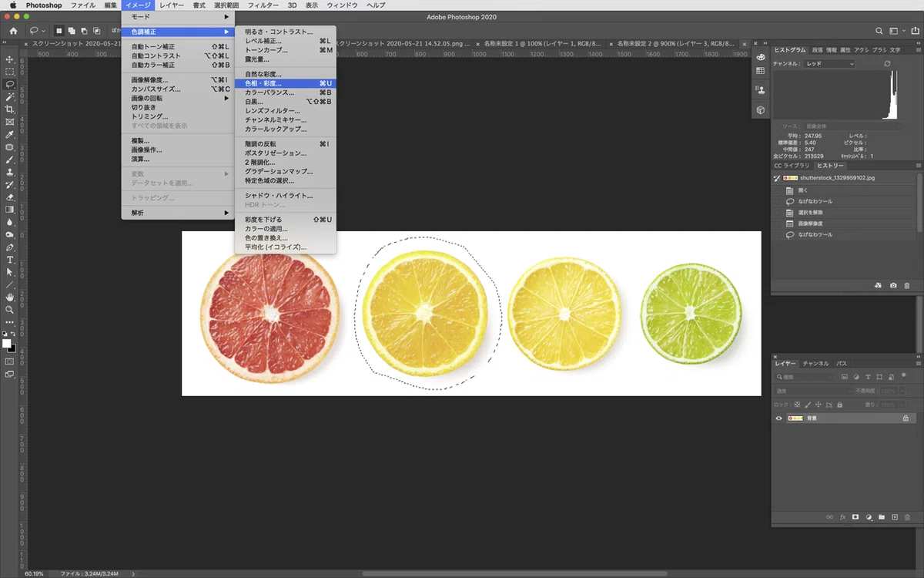
Task: Open the collapsed Color panel icon
Action: point(761,58)
